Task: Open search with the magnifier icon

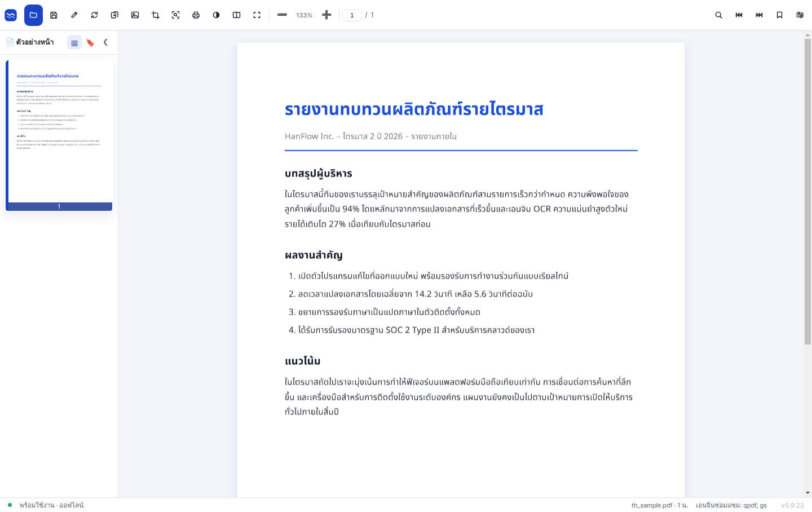Action: pyautogui.click(x=718, y=15)
